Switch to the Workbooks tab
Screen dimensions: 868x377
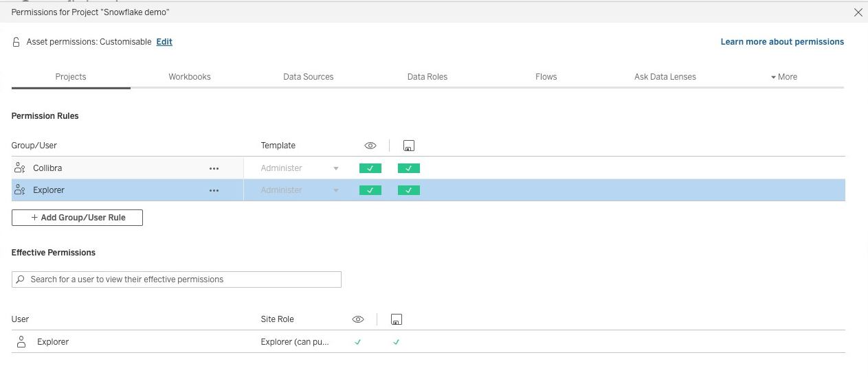190,77
